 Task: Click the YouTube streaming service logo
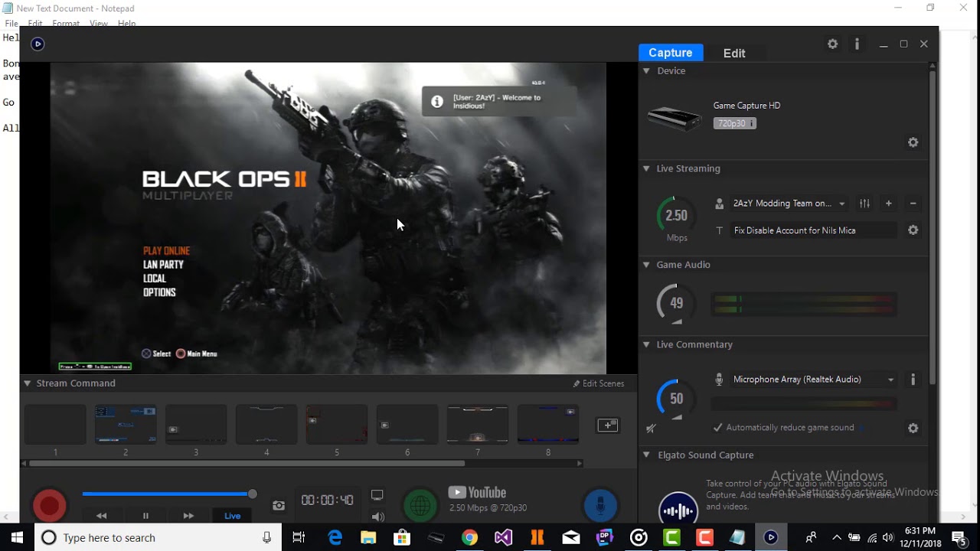(x=477, y=493)
